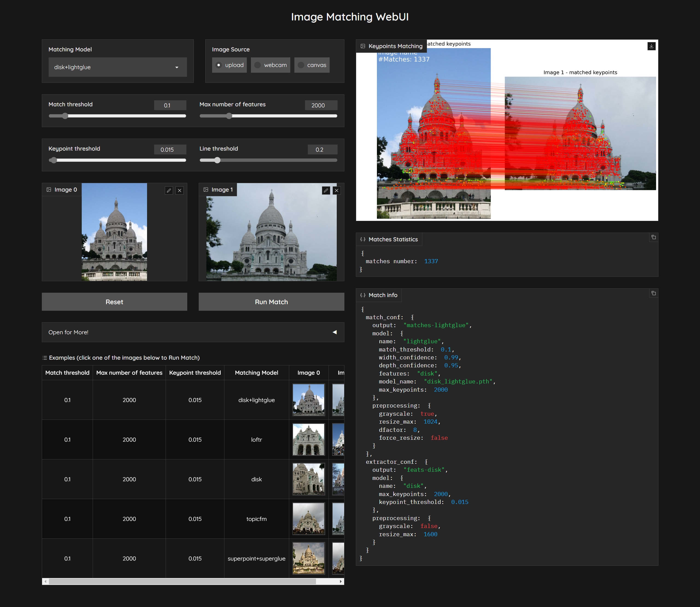The width and height of the screenshot is (700, 607).
Task: Select the topicfm example Image 0 thumbnail
Action: 309,519
